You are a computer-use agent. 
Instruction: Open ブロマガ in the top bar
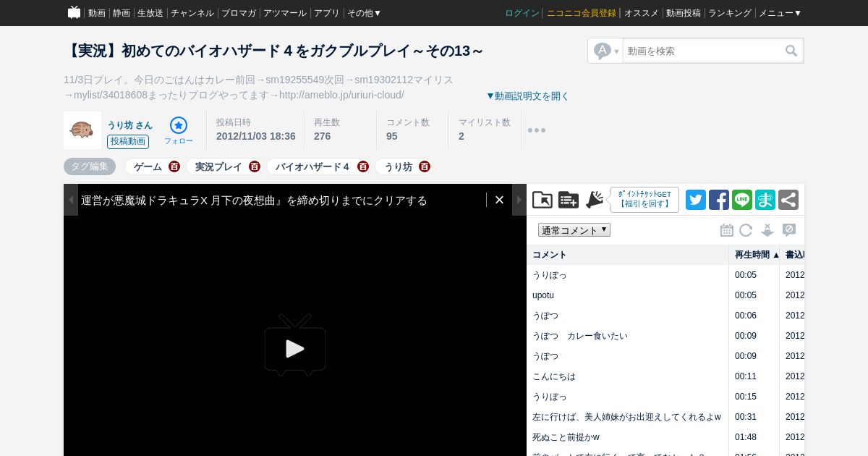[x=239, y=13]
